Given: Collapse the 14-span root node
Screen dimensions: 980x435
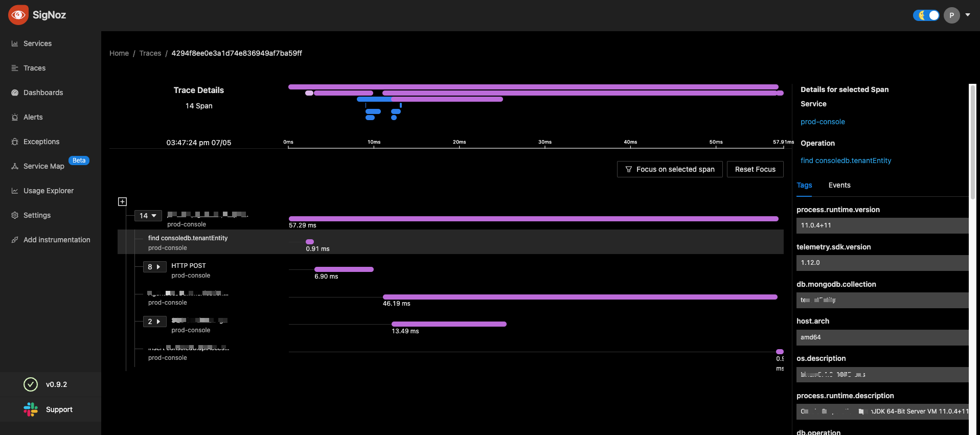Looking at the screenshot, I should (x=148, y=216).
